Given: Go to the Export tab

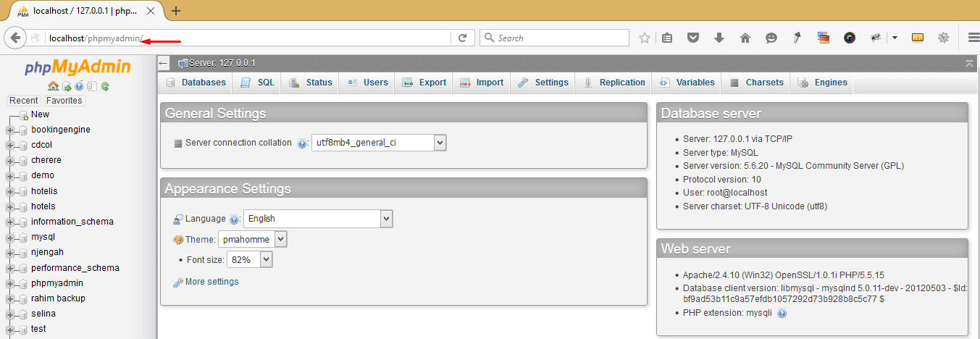Looking at the screenshot, I should (424, 83).
